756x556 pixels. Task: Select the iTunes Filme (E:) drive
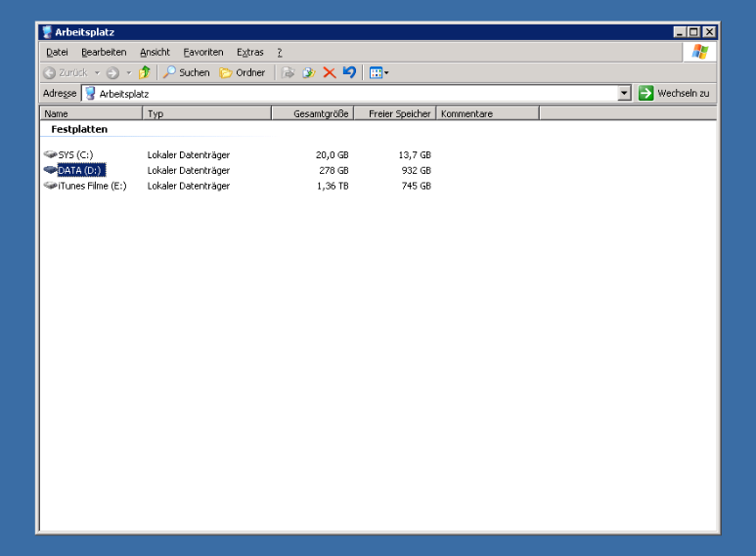(x=92, y=186)
